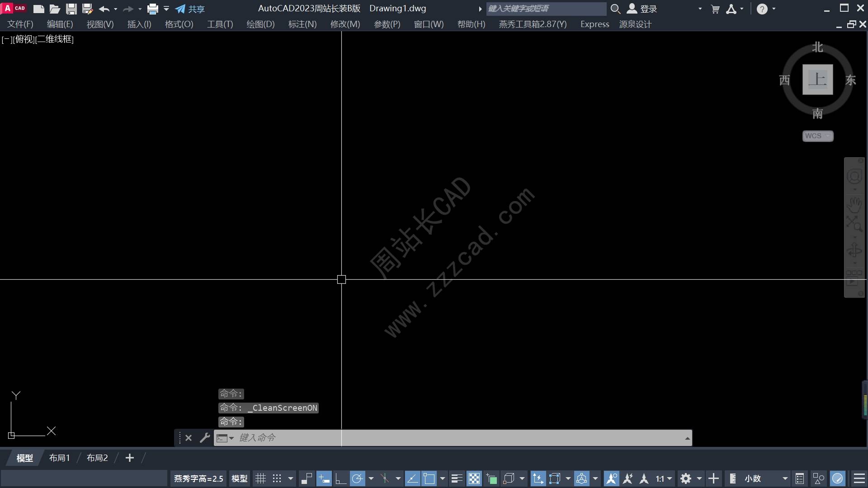This screenshot has width=868, height=488.
Task: Switch to the 布局1 layout tab
Action: pyautogui.click(x=59, y=458)
